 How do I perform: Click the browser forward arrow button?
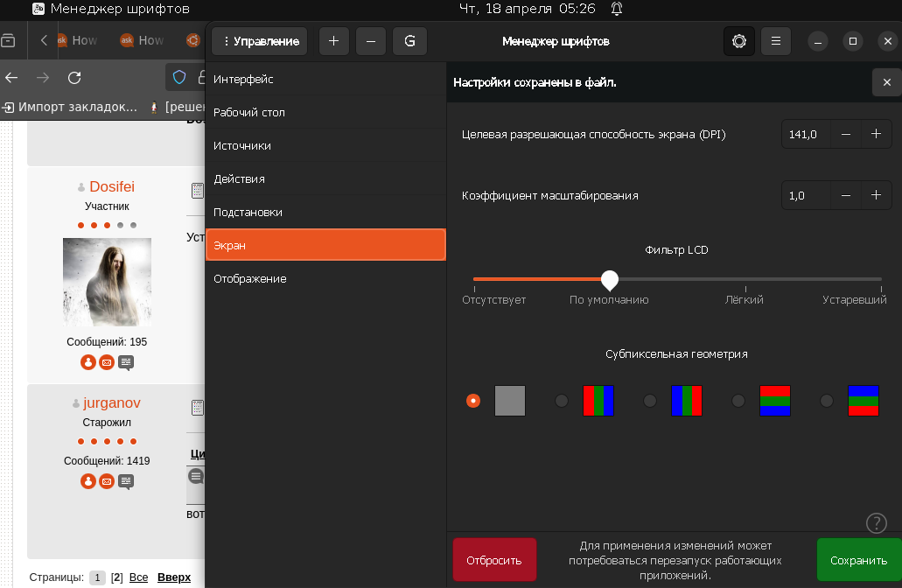(x=43, y=78)
